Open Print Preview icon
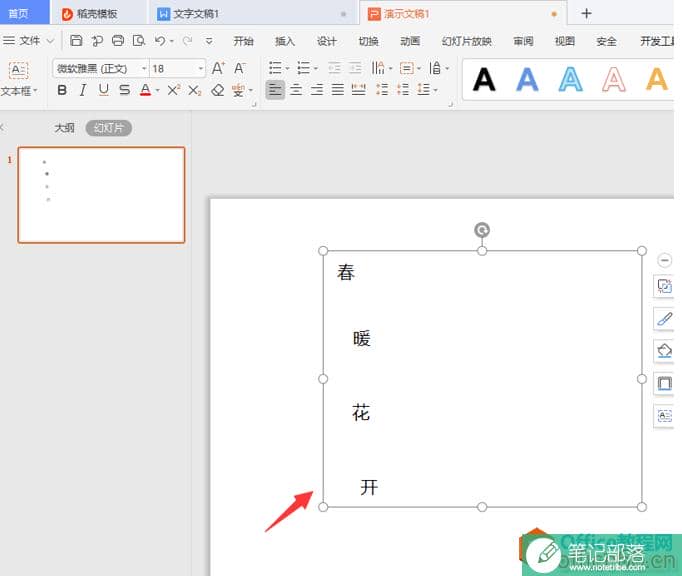 click(139, 40)
